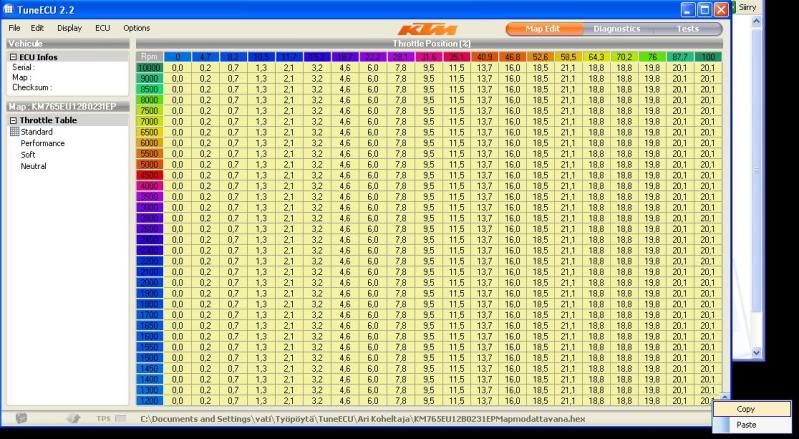This screenshot has width=799, height=439.
Task: Click the ECU connection icon in status bar
Action: point(22,417)
